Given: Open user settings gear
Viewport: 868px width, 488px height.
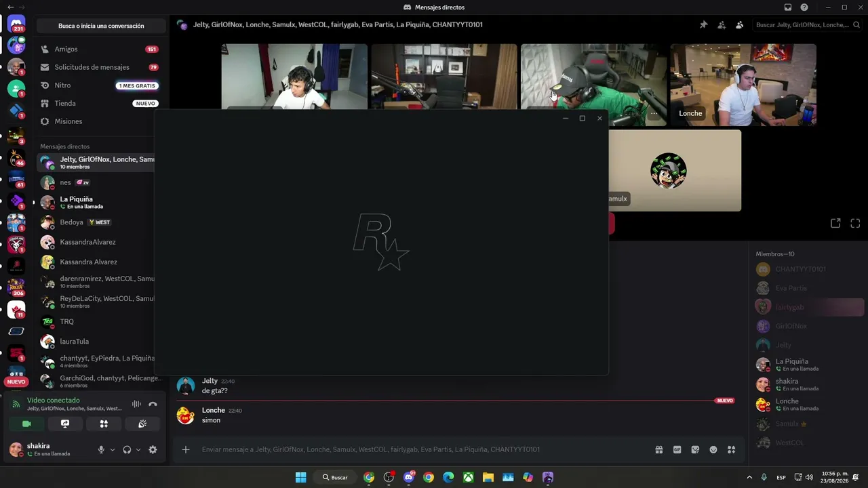Looking at the screenshot, I should coord(153,449).
